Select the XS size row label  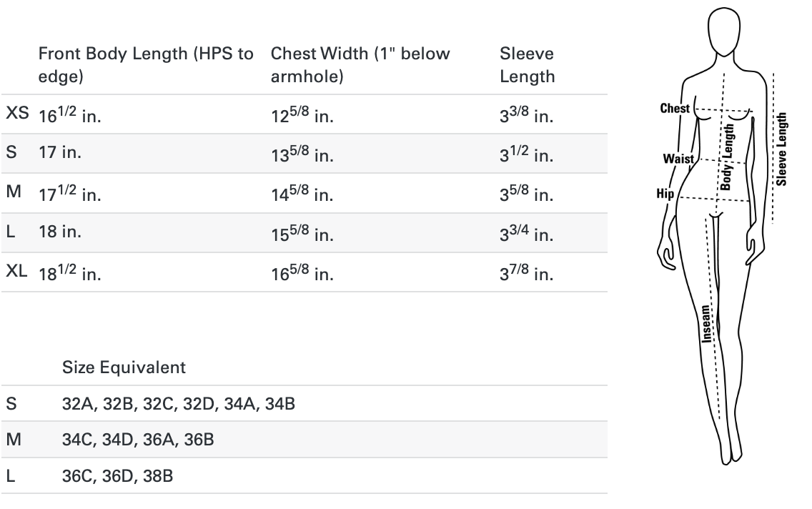pyautogui.click(x=17, y=113)
